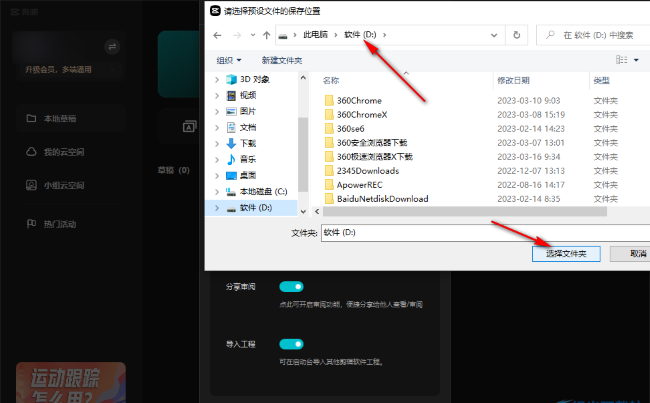Go up one folder level
The width and height of the screenshot is (650, 403).
266,35
